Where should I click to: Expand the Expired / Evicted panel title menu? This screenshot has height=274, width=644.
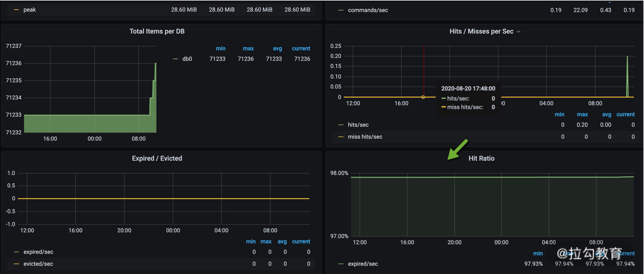pos(157,158)
